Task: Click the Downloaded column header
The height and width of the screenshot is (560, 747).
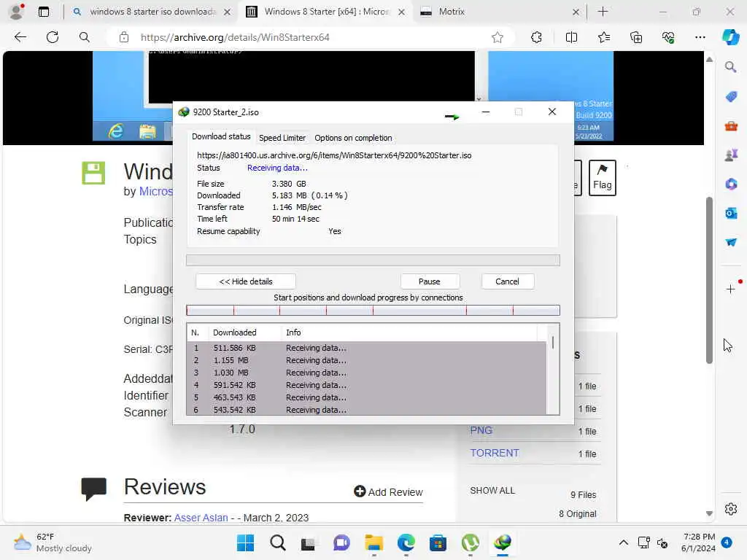Action: click(x=245, y=332)
